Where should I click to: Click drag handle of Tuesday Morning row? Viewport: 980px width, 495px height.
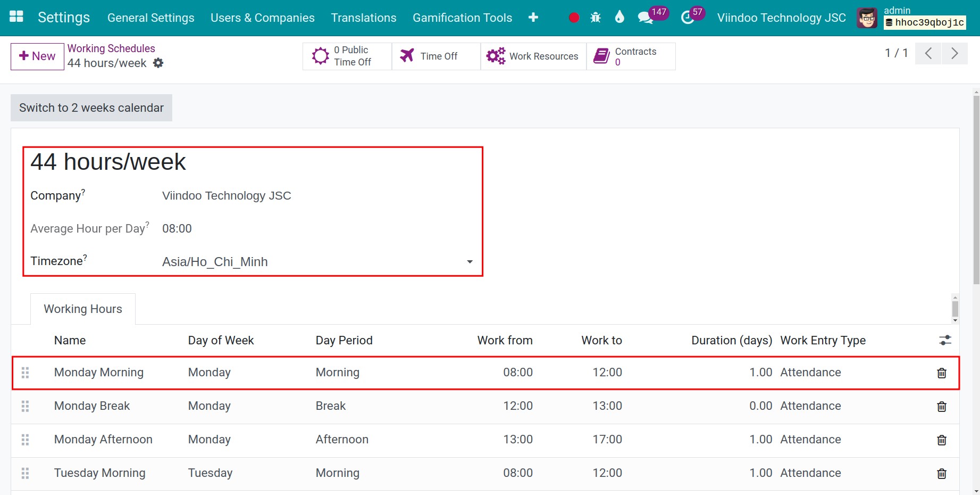[x=25, y=473]
